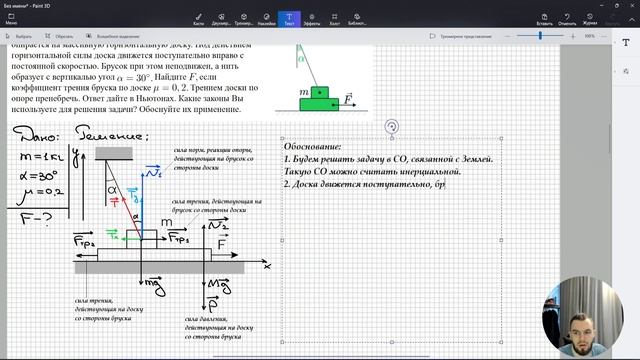Viewport: 640px width, 360px height.
Task: Click the right-middle text box handle
Action: (x=501, y=240)
